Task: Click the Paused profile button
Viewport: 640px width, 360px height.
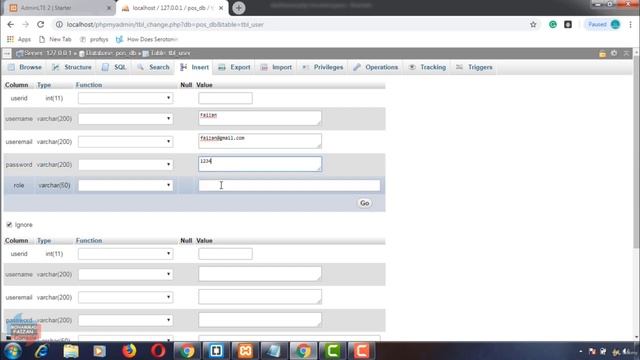Action: [x=603, y=24]
